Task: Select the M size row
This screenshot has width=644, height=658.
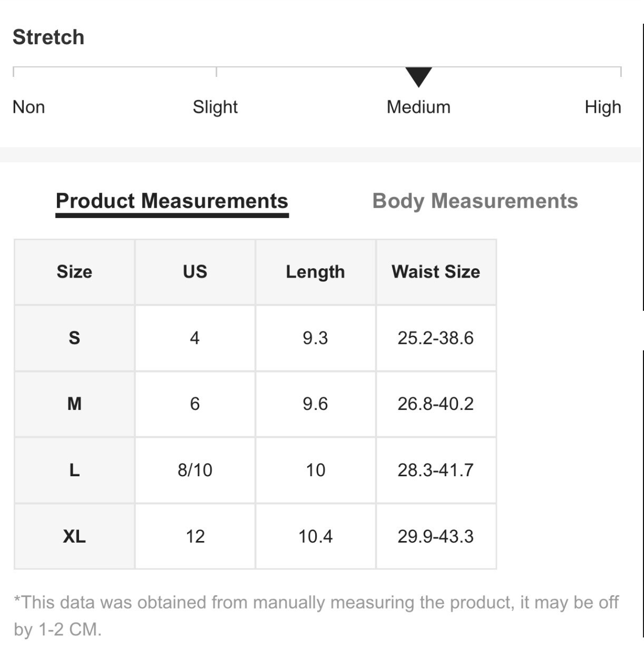Action: point(255,404)
